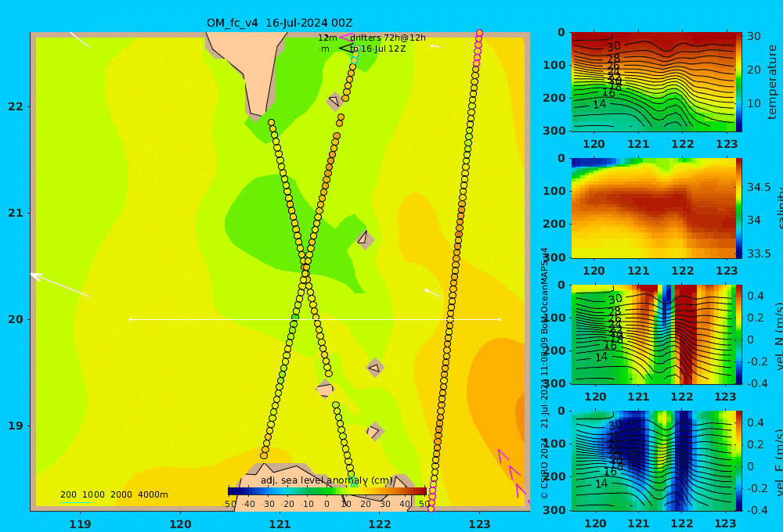Click the 'to 16 Jul 12Z' legend text

pyautogui.click(x=377, y=49)
